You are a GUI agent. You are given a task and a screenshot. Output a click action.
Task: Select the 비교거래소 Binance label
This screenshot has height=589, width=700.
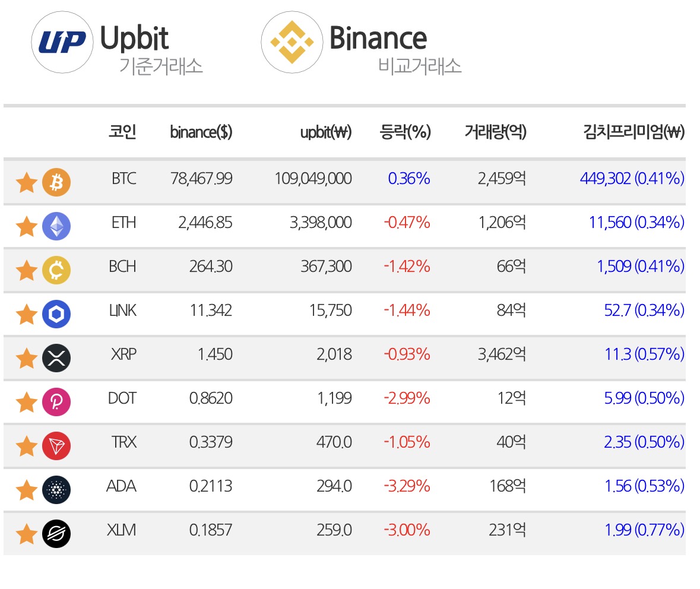click(395, 48)
